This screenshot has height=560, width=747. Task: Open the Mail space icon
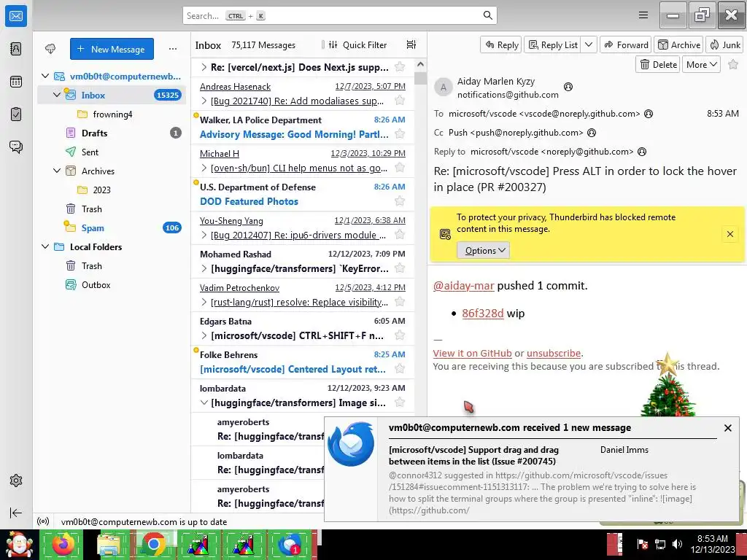click(16, 16)
